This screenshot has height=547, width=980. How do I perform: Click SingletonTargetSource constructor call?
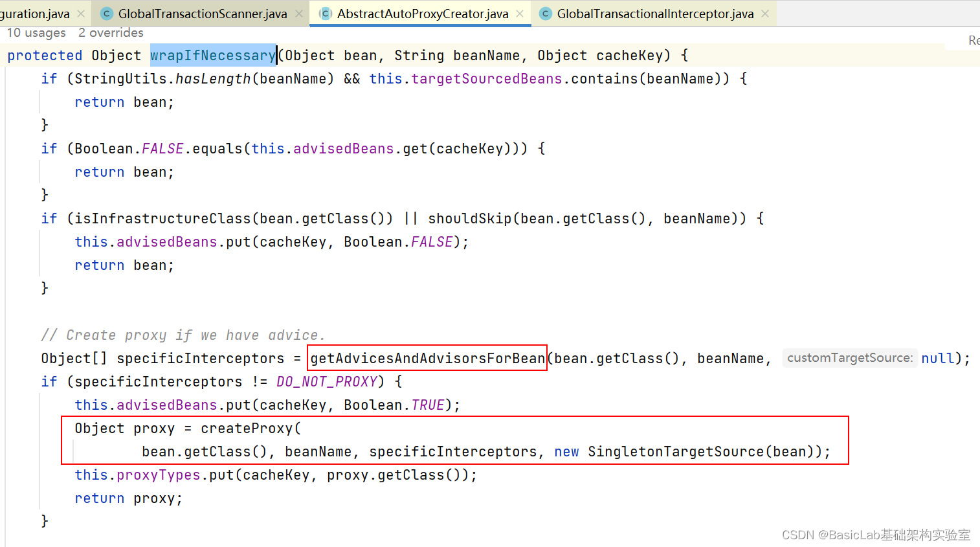(x=676, y=452)
